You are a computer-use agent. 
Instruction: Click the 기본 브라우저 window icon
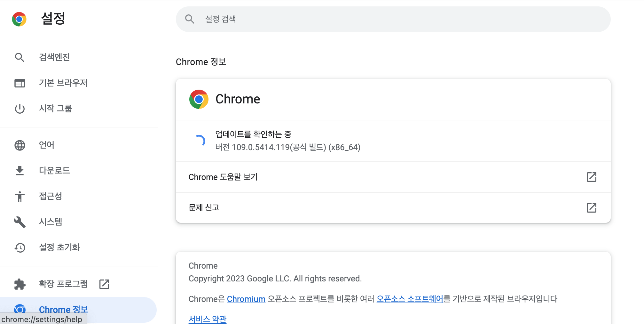(x=20, y=83)
